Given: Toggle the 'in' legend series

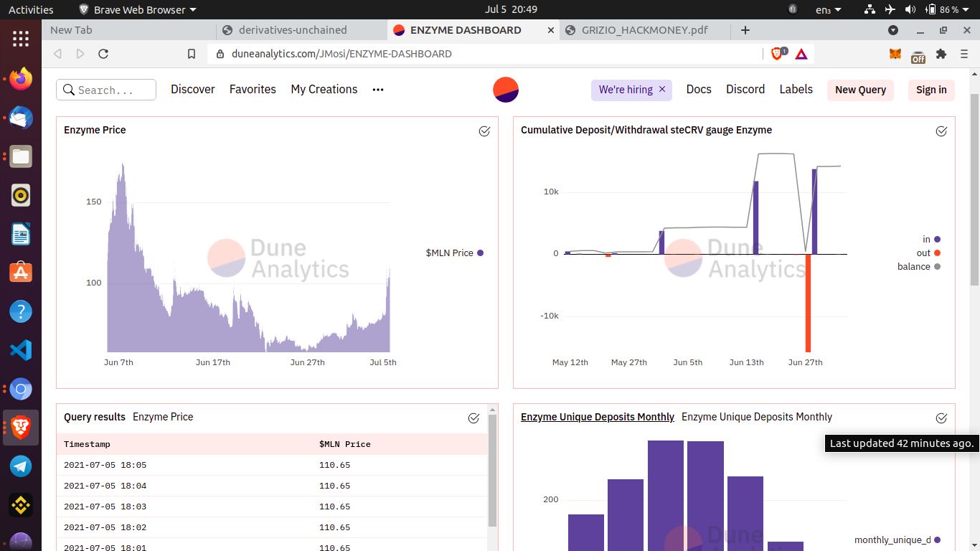Looking at the screenshot, I should tap(931, 240).
